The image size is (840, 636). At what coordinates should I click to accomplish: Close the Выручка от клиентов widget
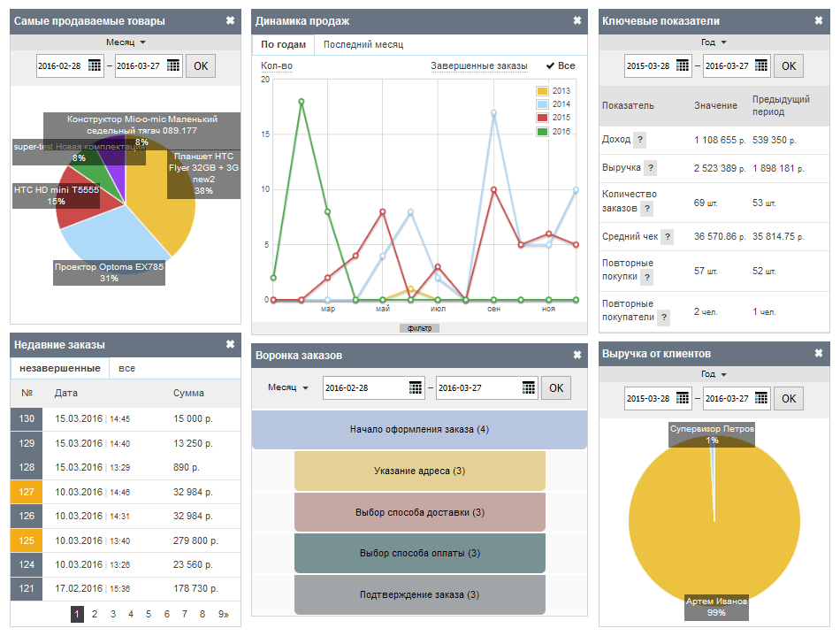click(x=819, y=353)
